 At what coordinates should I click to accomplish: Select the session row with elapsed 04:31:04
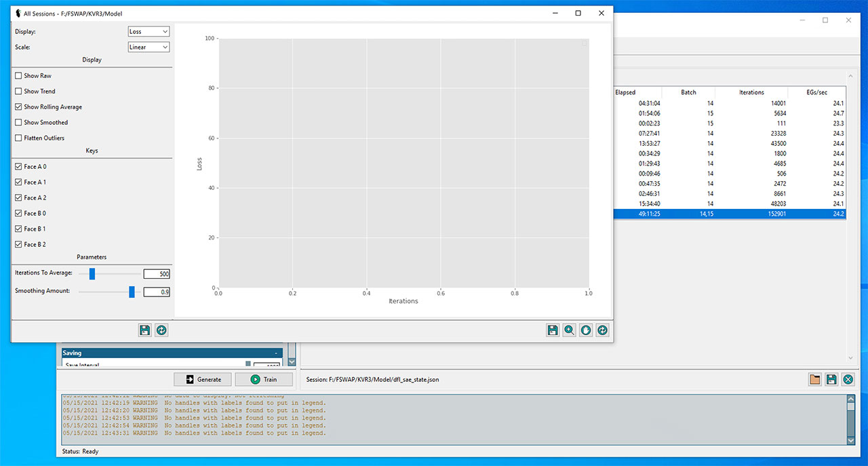click(730, 103)
